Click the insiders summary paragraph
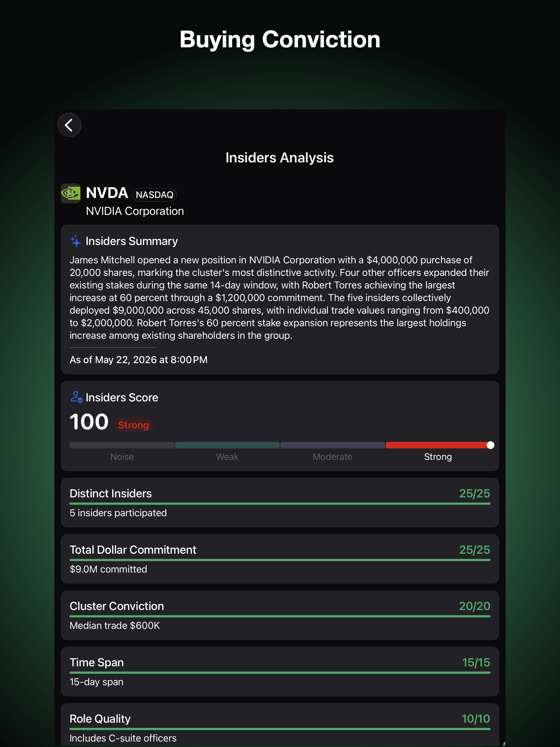The image size is (560, 747). (279, 297)
